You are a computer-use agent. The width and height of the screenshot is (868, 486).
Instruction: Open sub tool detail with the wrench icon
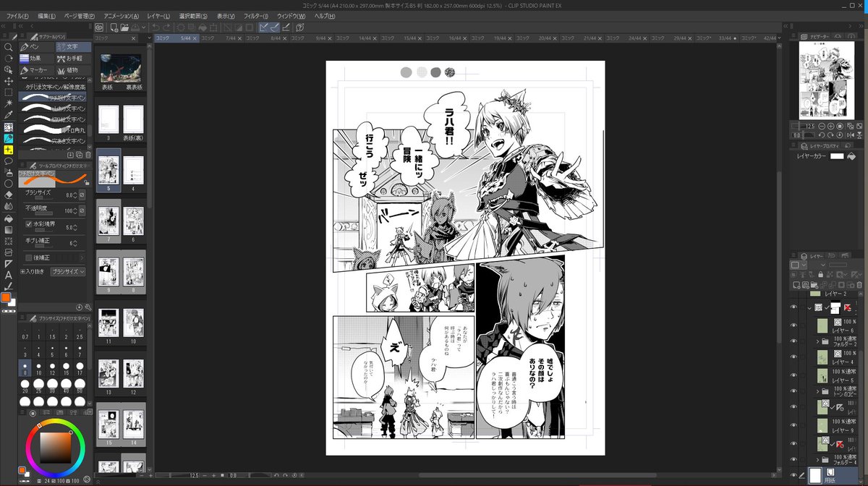click(x=88, y=307)
